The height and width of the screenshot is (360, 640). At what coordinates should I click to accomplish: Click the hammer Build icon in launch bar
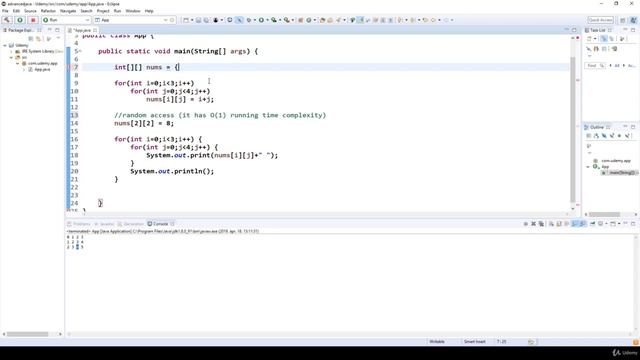(x=7, y=20)
